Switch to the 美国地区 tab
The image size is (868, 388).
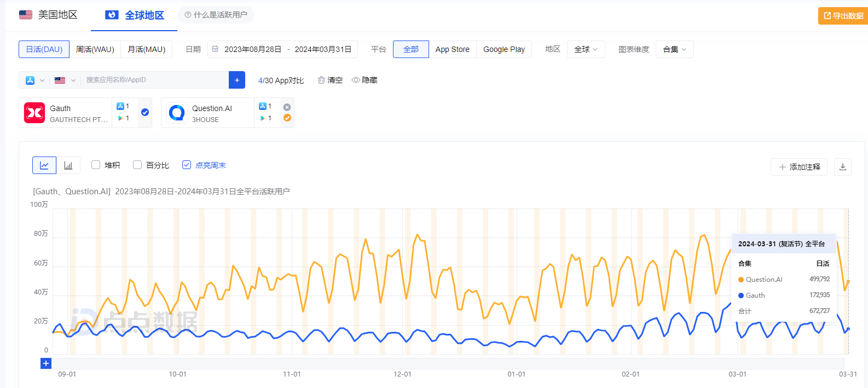coord(49,15)
